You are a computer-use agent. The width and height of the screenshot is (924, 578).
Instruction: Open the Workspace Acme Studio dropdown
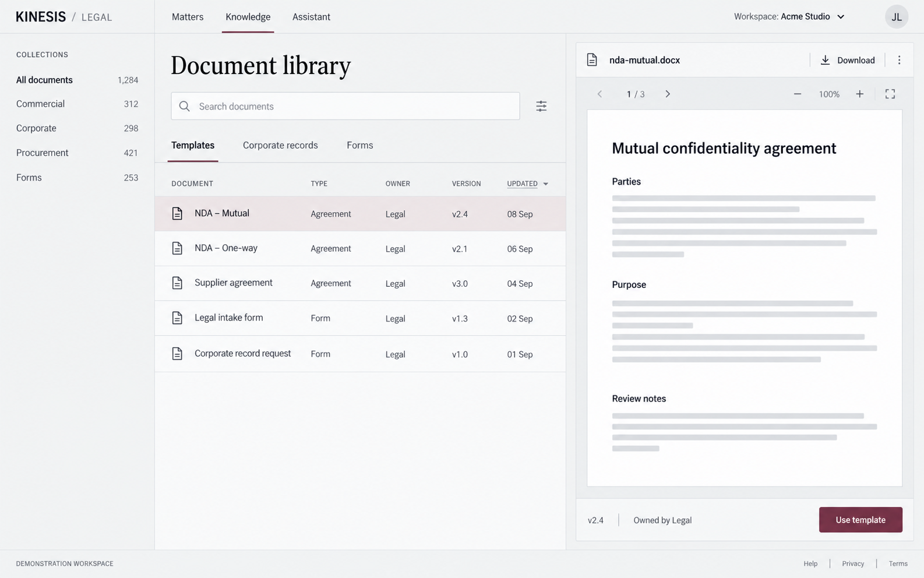[789, 16]
